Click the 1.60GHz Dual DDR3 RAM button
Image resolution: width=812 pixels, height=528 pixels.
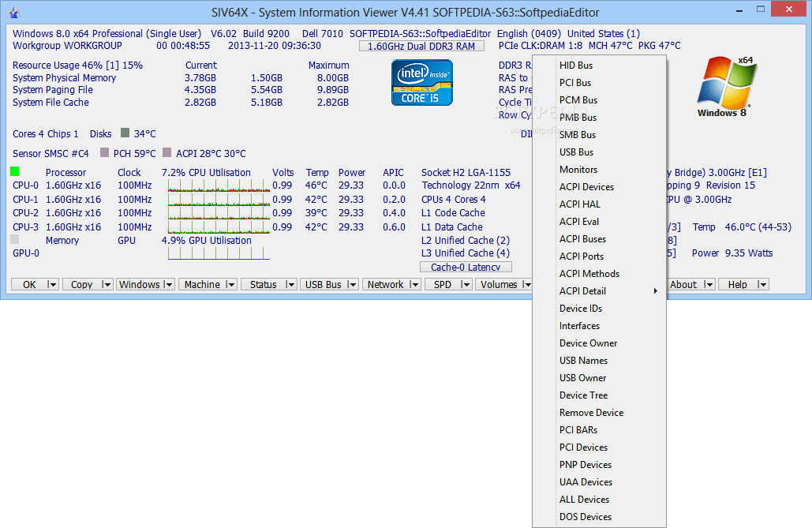(421, 46)
